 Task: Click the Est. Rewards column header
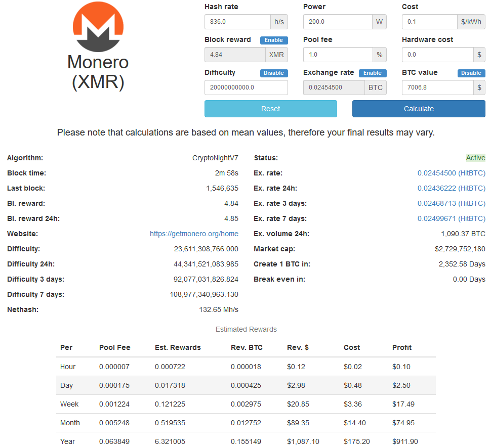tap(178, 347)
